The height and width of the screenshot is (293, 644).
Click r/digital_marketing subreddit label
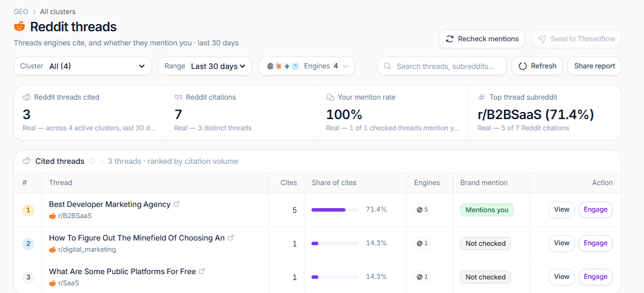click(87, 249)
